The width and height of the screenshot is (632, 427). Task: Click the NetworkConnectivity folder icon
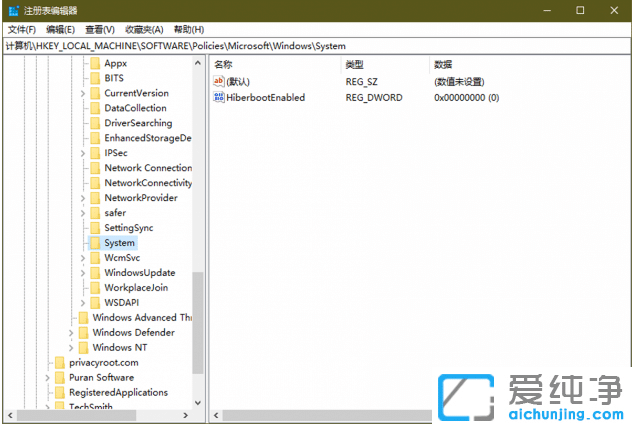pyautogui.click(x=95, y=183)
